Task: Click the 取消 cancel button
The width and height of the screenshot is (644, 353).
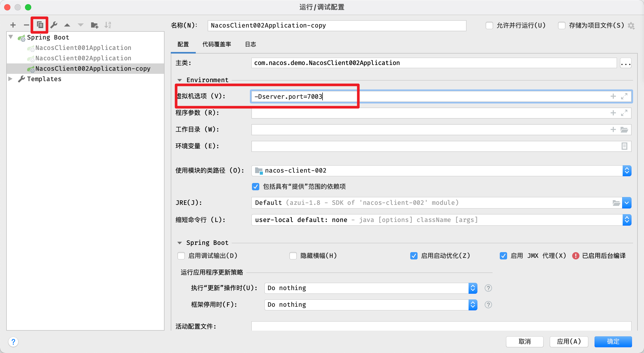Action: point(525,342)
